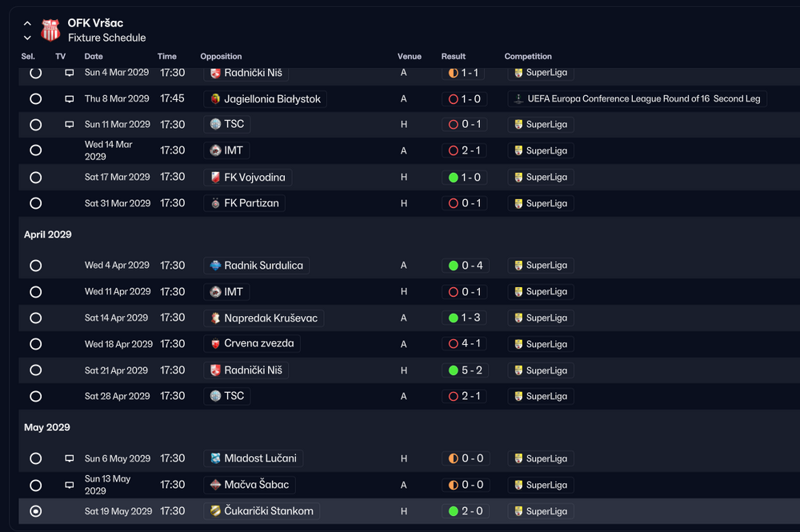Select the Jagiellonia Białystok fixture radio button
Screen dimensions: 800x532
pyautogui.click(x=36, y=99)
